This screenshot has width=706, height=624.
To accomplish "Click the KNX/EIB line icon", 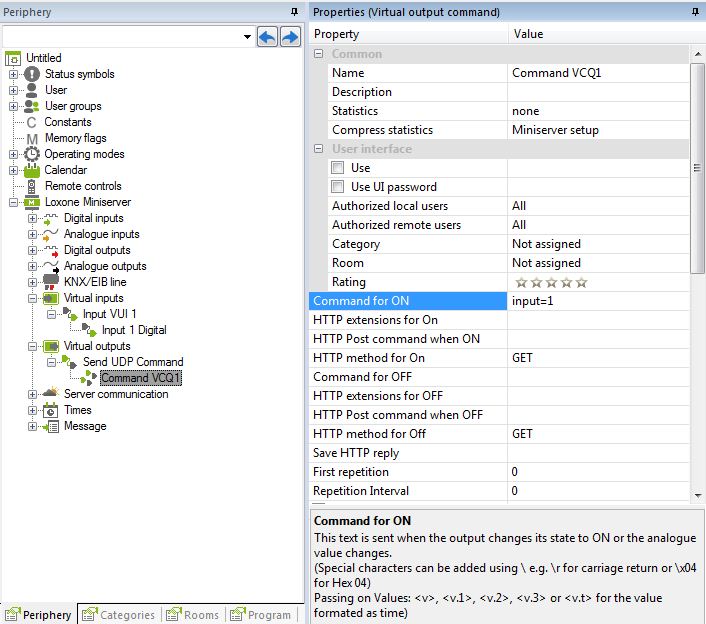I will (50, 282).
